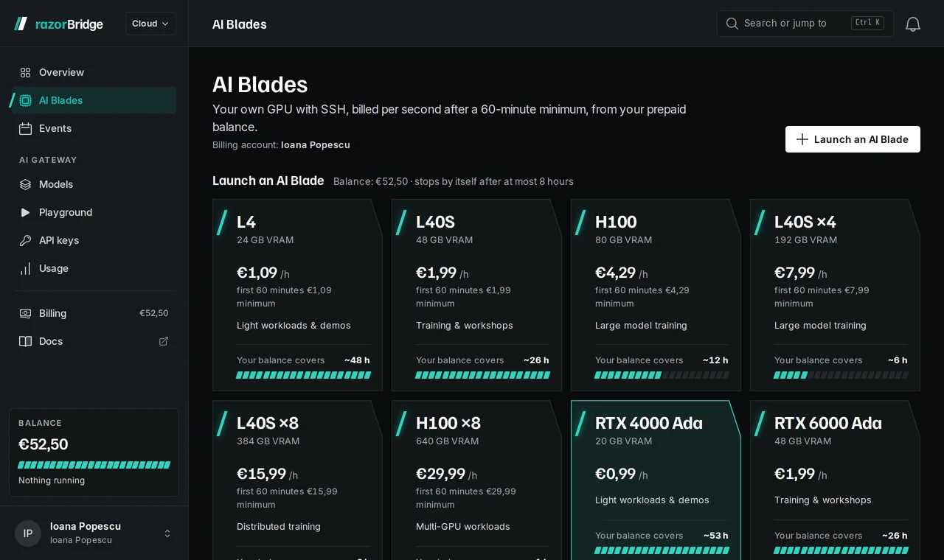This screenshot has width=944, height=560.
Task: Open the API keys page
Action: click(94, 240)
